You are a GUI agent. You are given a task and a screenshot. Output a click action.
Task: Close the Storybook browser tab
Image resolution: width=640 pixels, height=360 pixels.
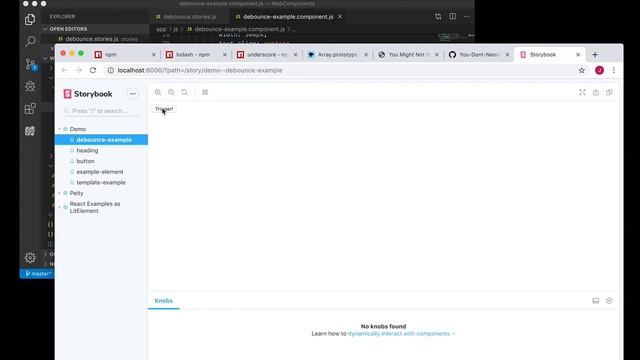tap(578, 55)
